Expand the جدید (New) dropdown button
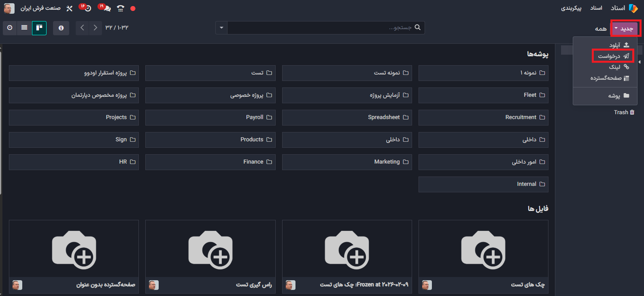The width and height of the screenshot is (644, 296). click(625, 29)
